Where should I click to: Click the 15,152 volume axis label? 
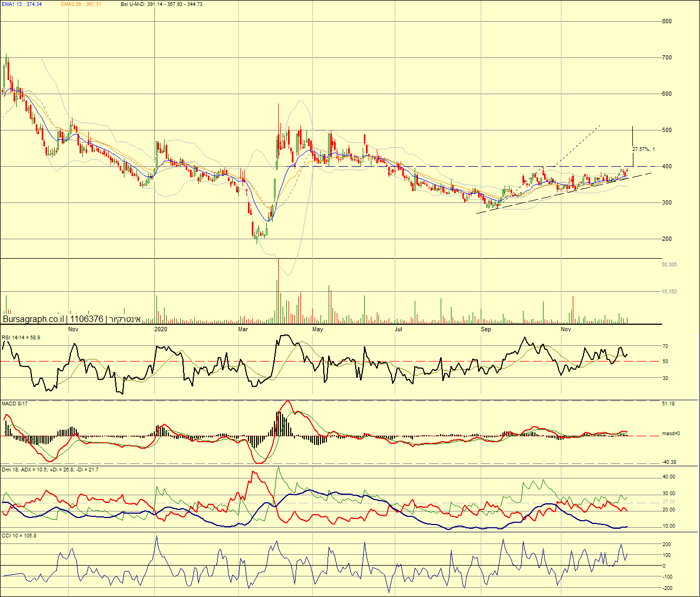[669, 292]
